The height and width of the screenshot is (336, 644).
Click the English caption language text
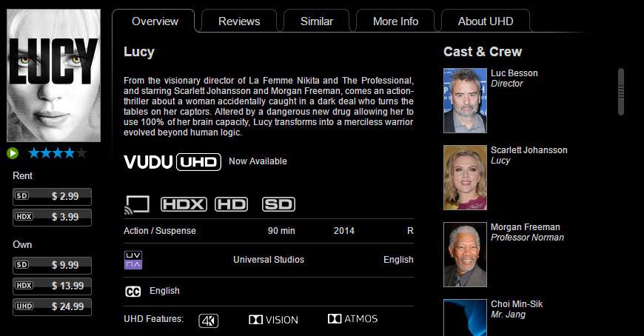(164, 291)
